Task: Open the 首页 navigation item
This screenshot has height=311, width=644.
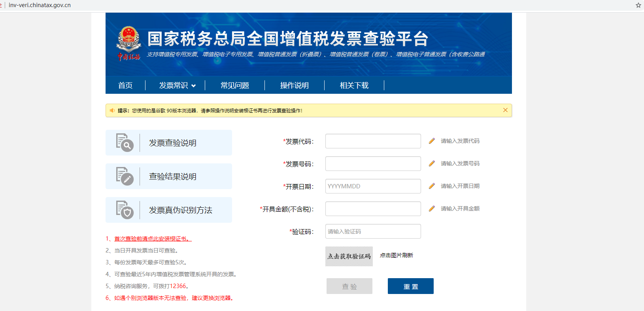Action: tap(125, 85)
